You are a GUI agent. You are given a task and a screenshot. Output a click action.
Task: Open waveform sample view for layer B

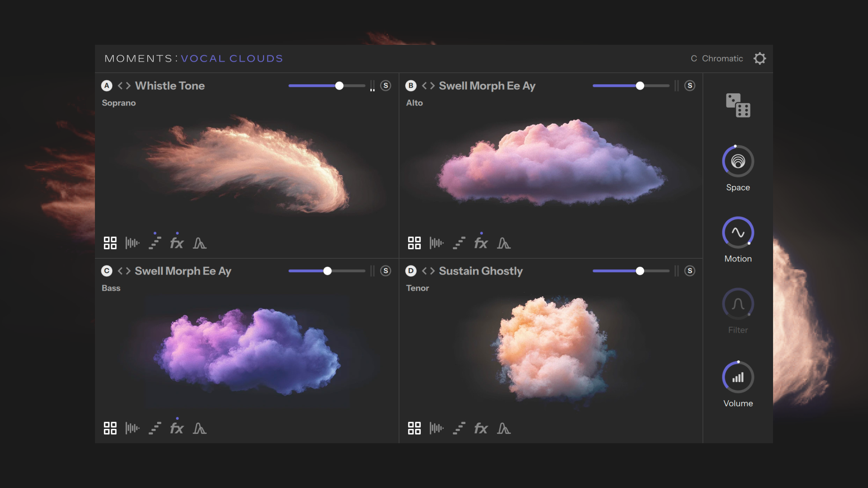click(436, 243)
